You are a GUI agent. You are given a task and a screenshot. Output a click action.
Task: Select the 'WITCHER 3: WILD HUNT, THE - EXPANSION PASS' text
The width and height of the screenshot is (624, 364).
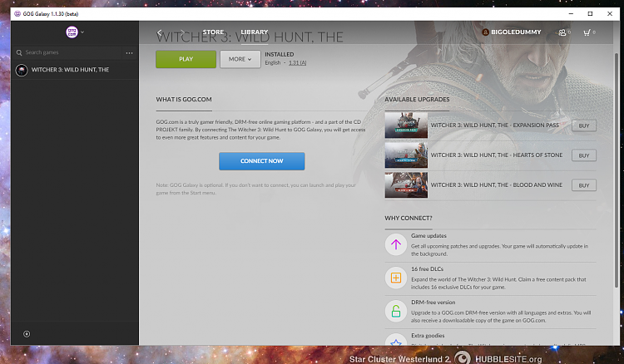(495, 125)
